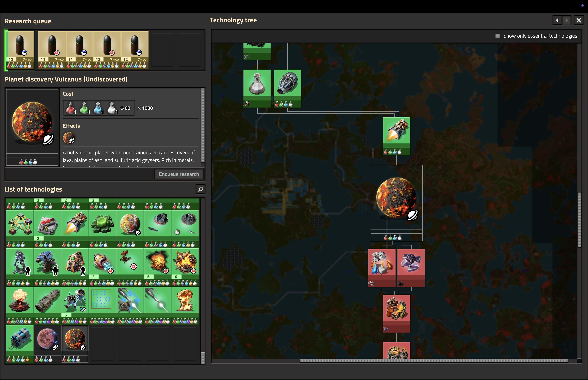Select the power armor technology
The height and width of the screenshot is (380, 588).
(75, 267)
